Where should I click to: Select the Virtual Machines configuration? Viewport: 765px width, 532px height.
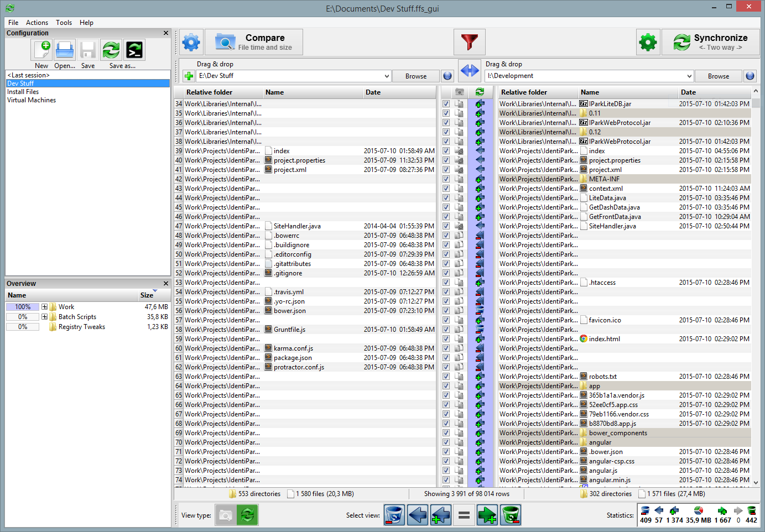[x=88, y=100]
